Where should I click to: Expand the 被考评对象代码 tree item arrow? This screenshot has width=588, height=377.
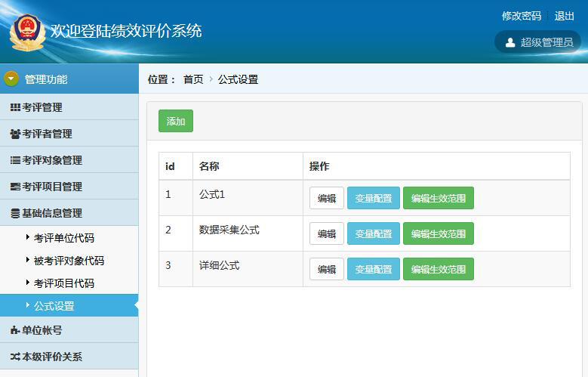click(28, 260)
